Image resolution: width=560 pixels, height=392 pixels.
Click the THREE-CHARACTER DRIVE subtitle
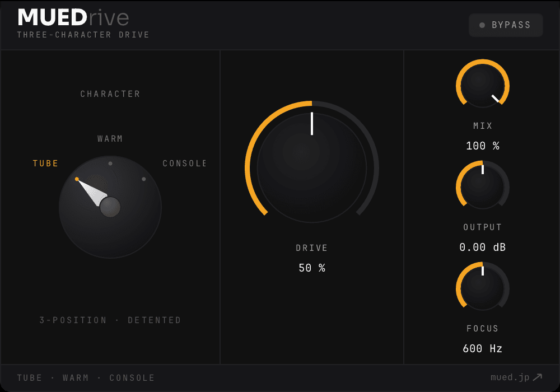pyautogui.click(x=83, y=35)
